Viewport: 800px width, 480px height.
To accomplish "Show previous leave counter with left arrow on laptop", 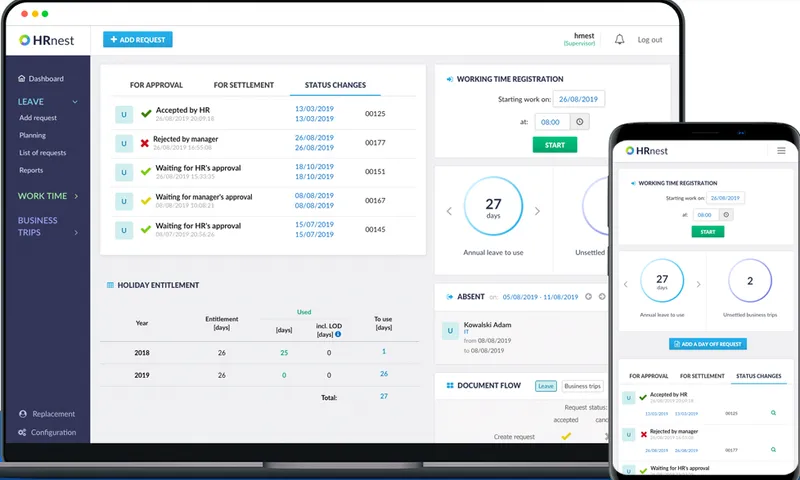I will pos(449,211).
